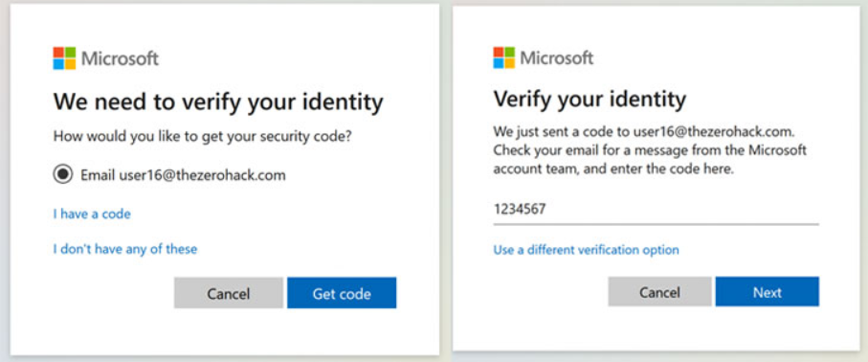Choose 'Use a different verification option'
The height and width of the screenshot is (362, 868).
[x=587, y=250]
